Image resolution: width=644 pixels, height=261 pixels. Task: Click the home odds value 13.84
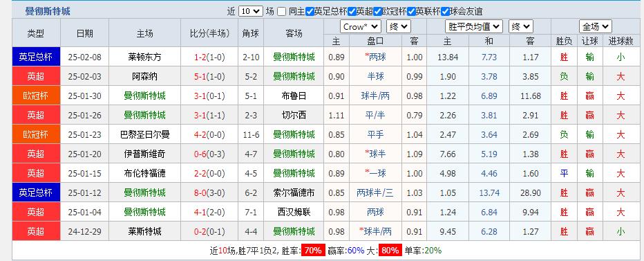(x=448, y=57)
